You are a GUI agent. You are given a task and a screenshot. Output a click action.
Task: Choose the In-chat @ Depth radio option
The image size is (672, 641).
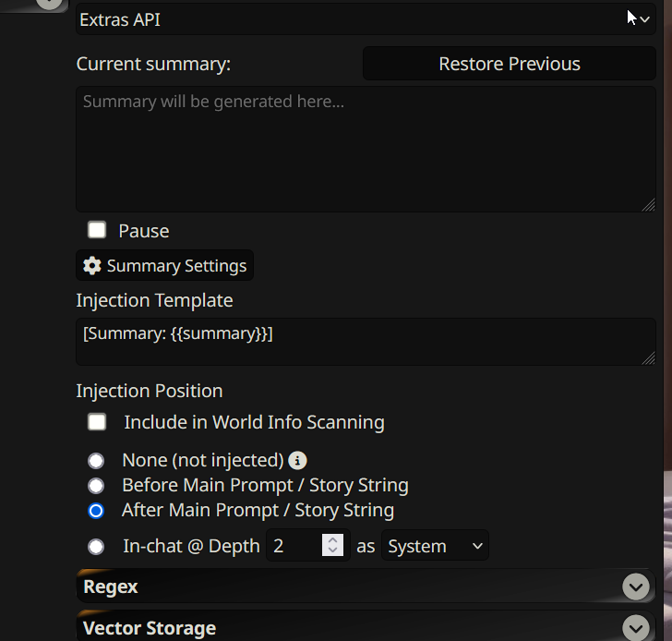pos(96,547)
